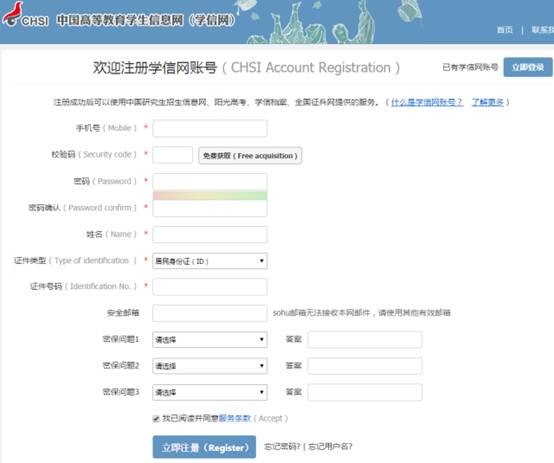Focus the answer field for 密保问题2
This screenshot has width=554, height=463.
(365, 366)
